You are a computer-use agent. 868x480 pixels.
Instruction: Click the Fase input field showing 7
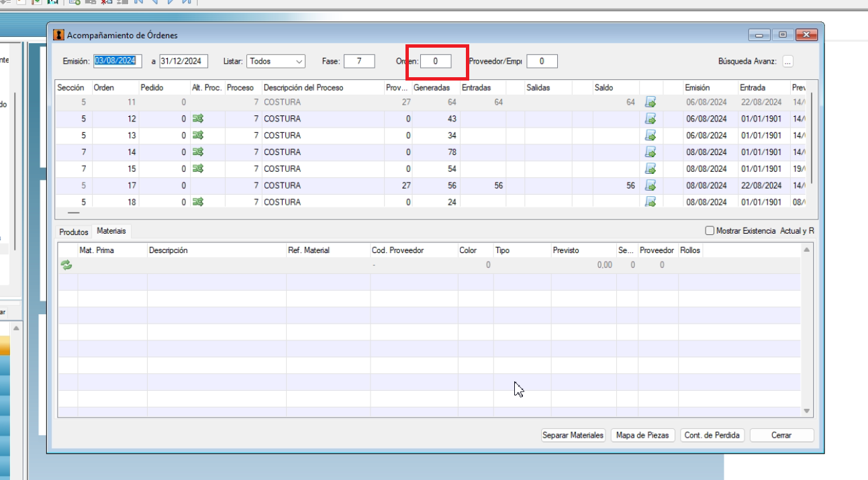tap(359, 61)
